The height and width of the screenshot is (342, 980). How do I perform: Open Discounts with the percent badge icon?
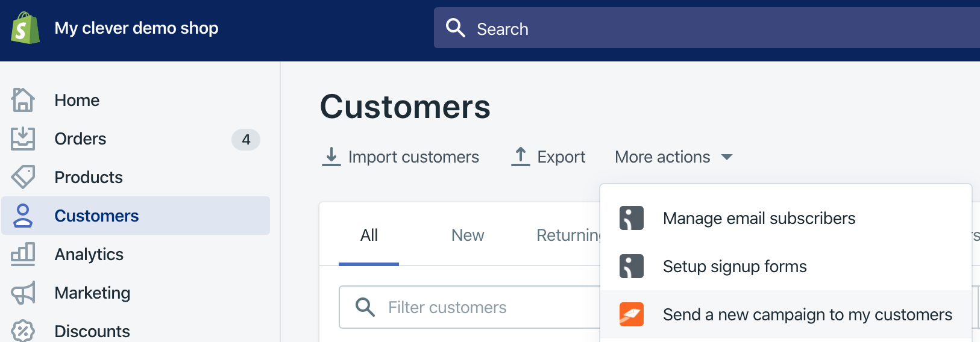pos(23,331)
